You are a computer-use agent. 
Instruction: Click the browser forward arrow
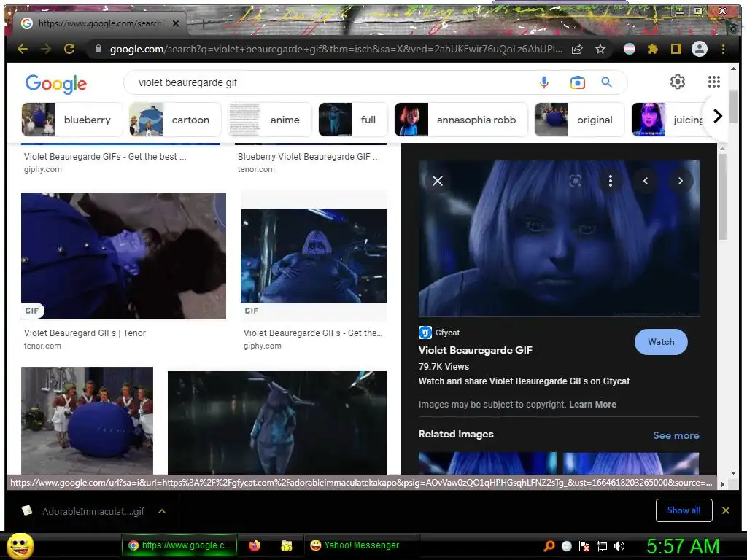[x=46, y=49]
